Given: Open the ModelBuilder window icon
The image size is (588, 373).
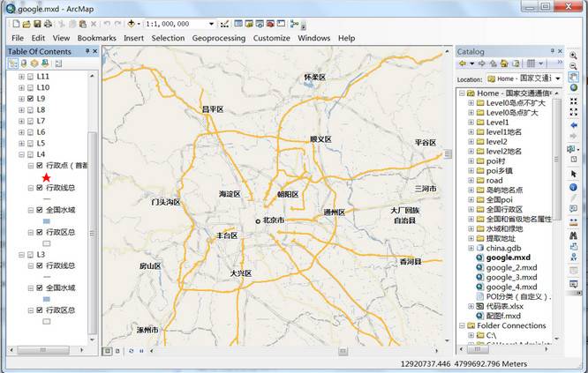Looking at the screenshot, I should [294, 24].
